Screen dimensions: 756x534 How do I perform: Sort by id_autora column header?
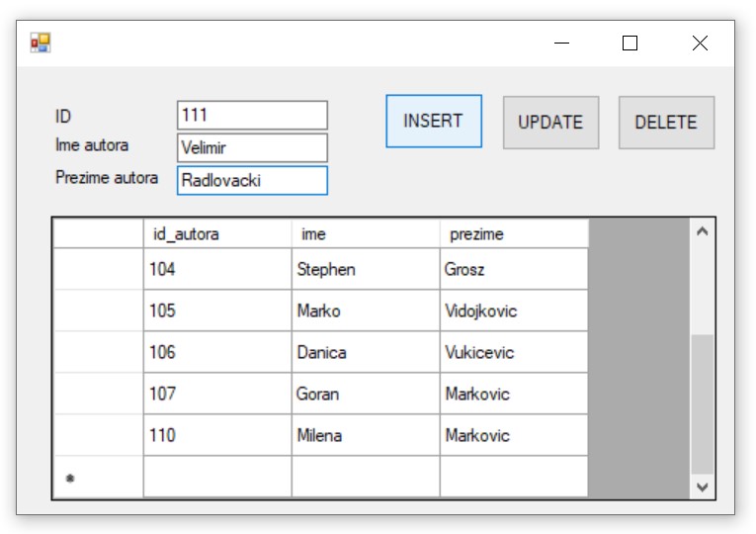[x=217, y=234]
